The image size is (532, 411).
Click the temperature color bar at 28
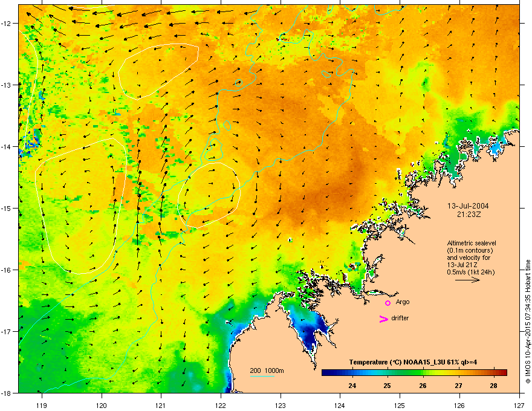[494, 373]
